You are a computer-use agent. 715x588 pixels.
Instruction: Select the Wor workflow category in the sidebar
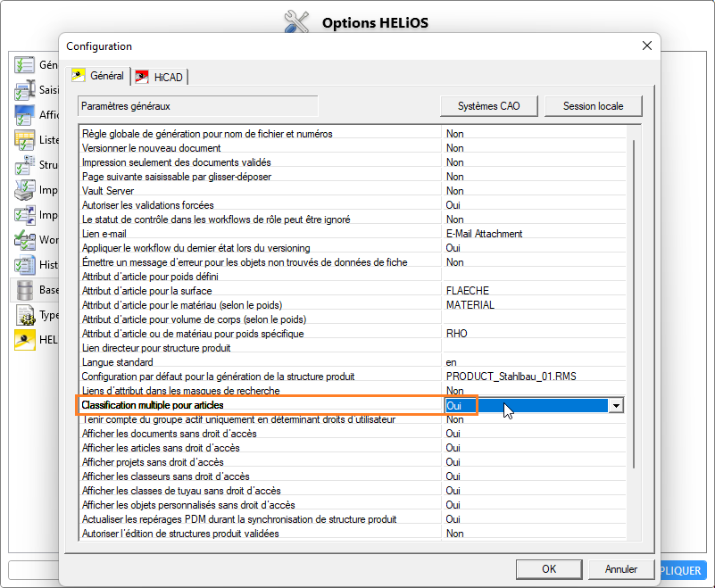pos(36,240)
